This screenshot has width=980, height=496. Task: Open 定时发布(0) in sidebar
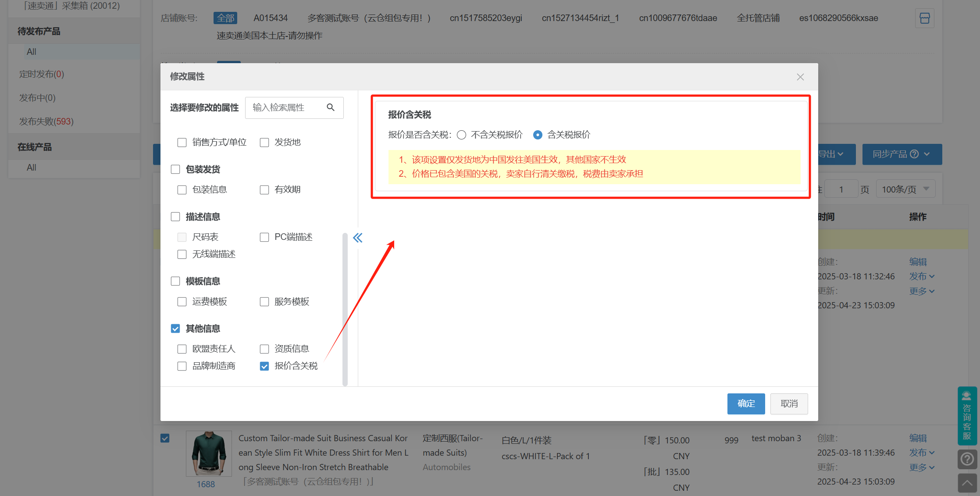click(x=42, y=74)
